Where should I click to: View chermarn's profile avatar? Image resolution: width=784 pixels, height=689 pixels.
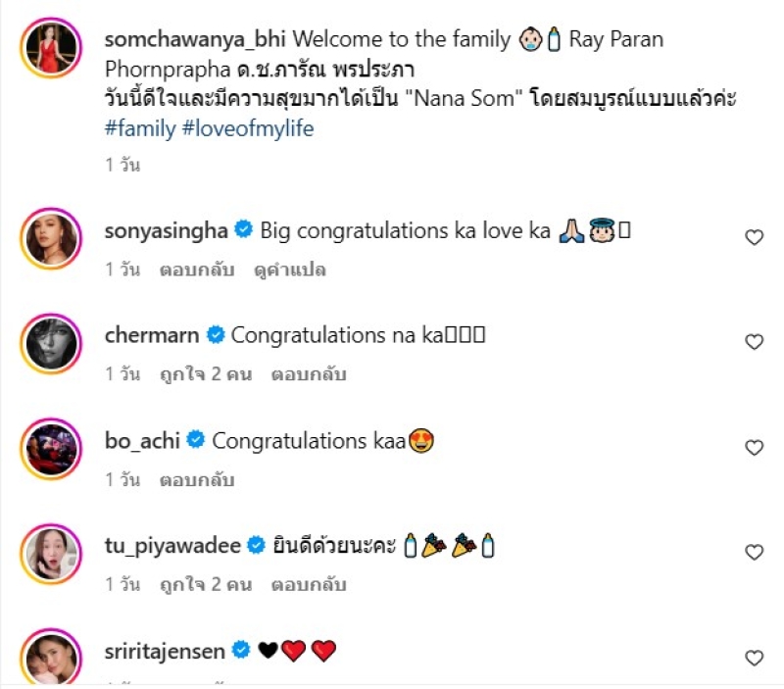[x=54, y=343]
